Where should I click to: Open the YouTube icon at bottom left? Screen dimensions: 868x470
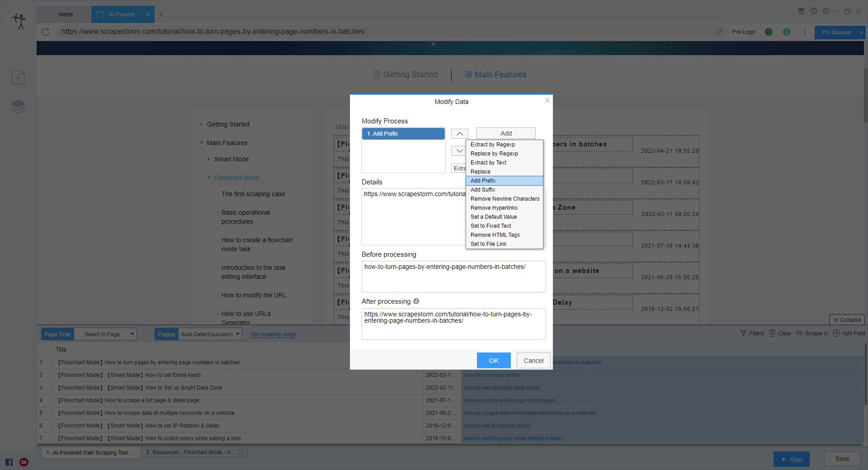coord(24,462)
